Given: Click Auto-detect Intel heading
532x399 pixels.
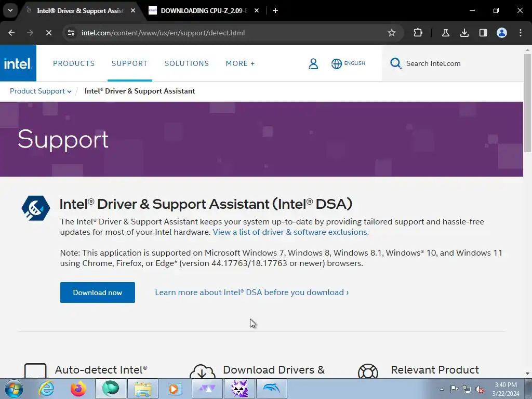Looking at the screenshot, I should [101, 369].
